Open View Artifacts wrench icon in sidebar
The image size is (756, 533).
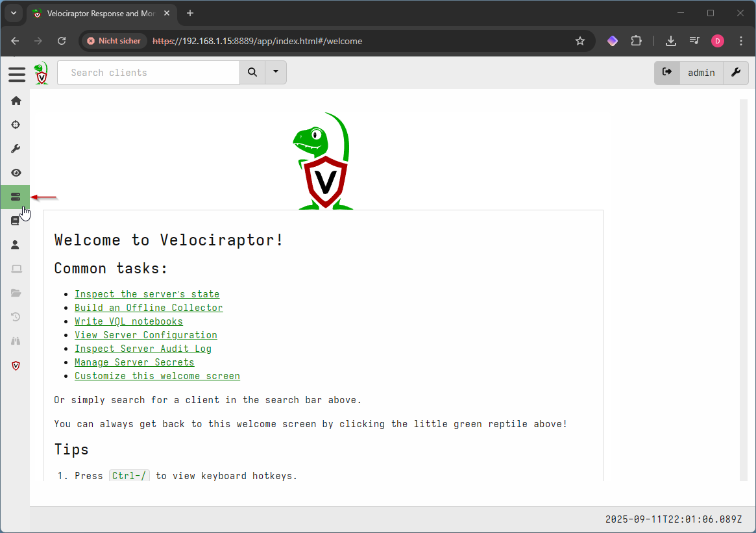coord(16,149)
